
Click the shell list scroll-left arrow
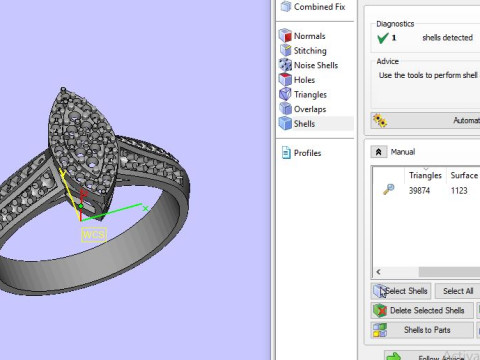(378, 272)
